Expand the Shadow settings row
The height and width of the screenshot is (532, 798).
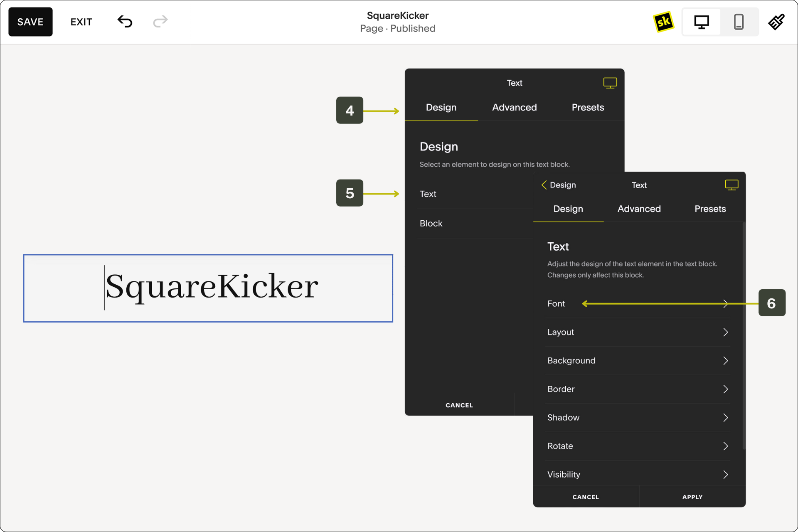pos(638,418)
